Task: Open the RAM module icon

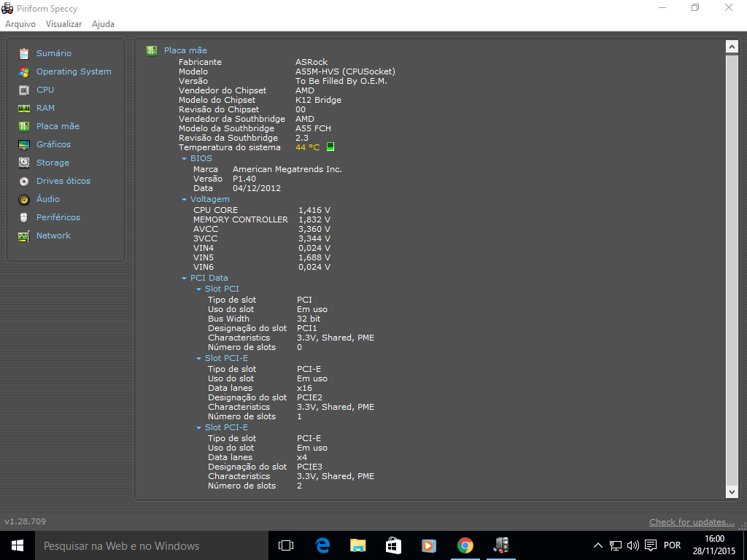Action: 24,108
